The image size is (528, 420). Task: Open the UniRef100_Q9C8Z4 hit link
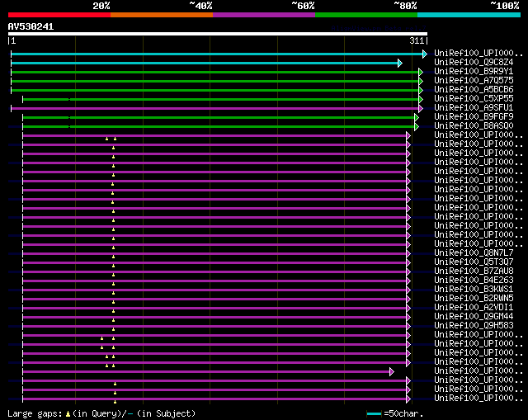[x=473, y=63]
